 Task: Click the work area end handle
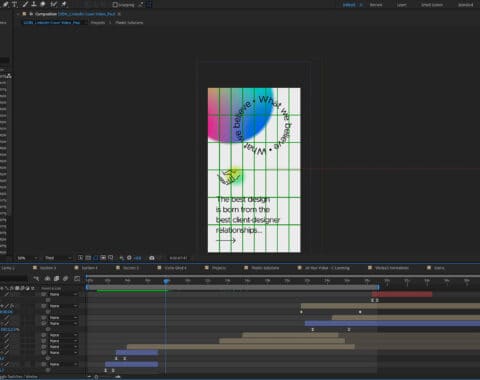click(x=378, y=287)
